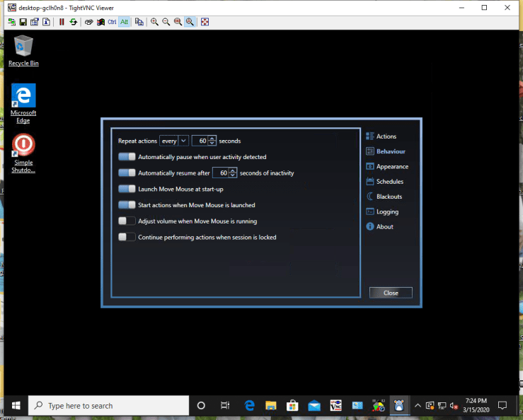Screen dimensions: 523x420
Task: Enable Adjust volume when Move Mouse running
Action: (x=127, y=221)
